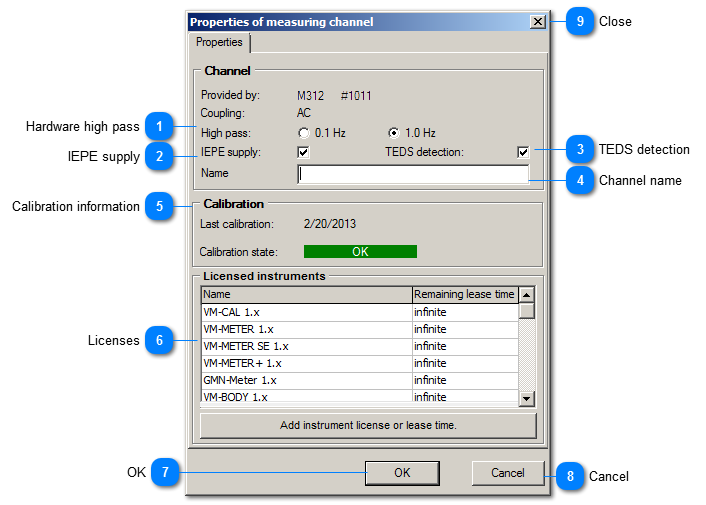This screenshot has height=505, width=706.
Task: Click callout badge 3 for TEDS detection
Action: click(x=577, y=150)
